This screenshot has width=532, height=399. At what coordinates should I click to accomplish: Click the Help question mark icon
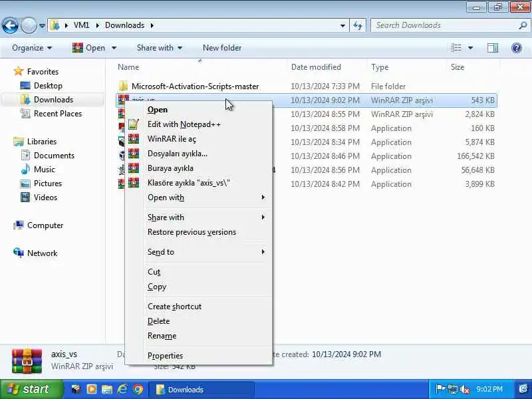coord(517,48)
